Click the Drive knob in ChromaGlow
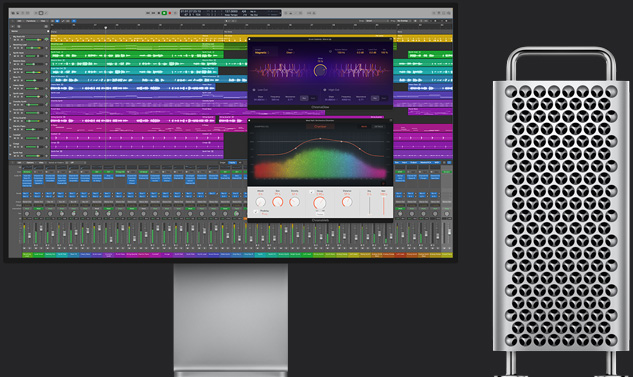Viewport: 633px width, 377px height. 321,71
